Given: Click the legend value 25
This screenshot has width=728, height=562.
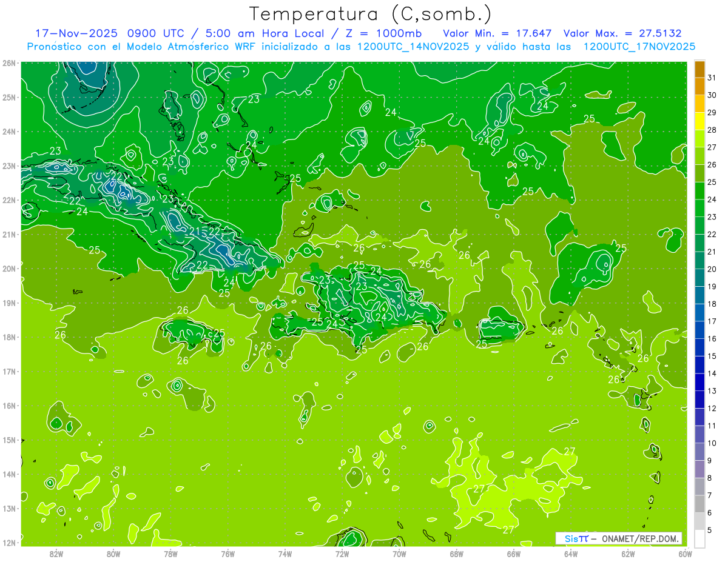Looking at the screenshot, I should point(712,182).
